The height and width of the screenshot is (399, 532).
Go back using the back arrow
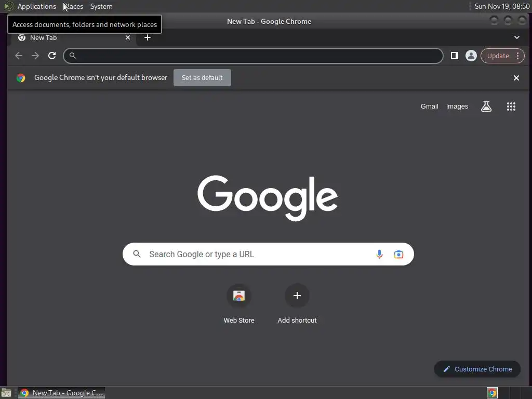click(19, 56)
